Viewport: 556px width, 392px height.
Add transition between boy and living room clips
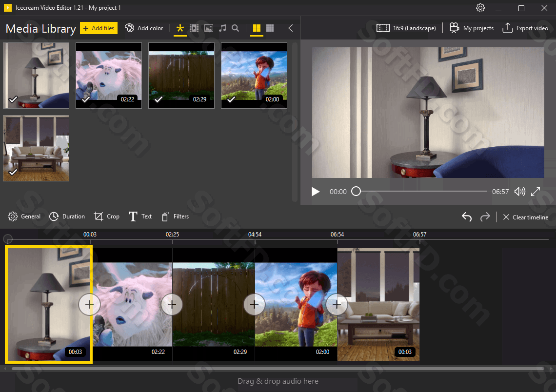click(x=337, y=304)
